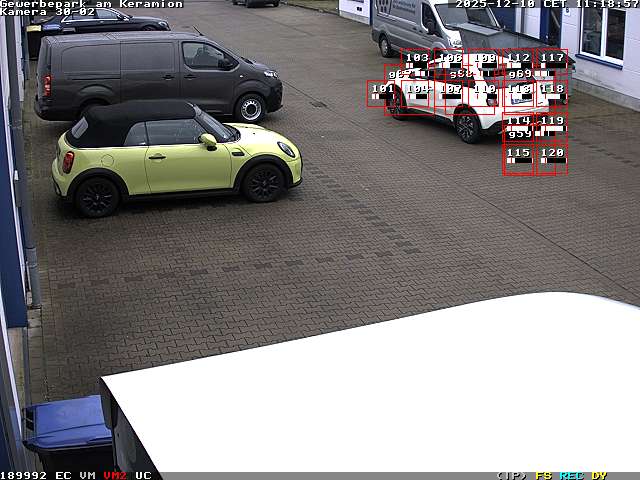Viewport: 640px width, 480px height.
Task: Select detection zone box 104
Action: click(x=417, y=93)
